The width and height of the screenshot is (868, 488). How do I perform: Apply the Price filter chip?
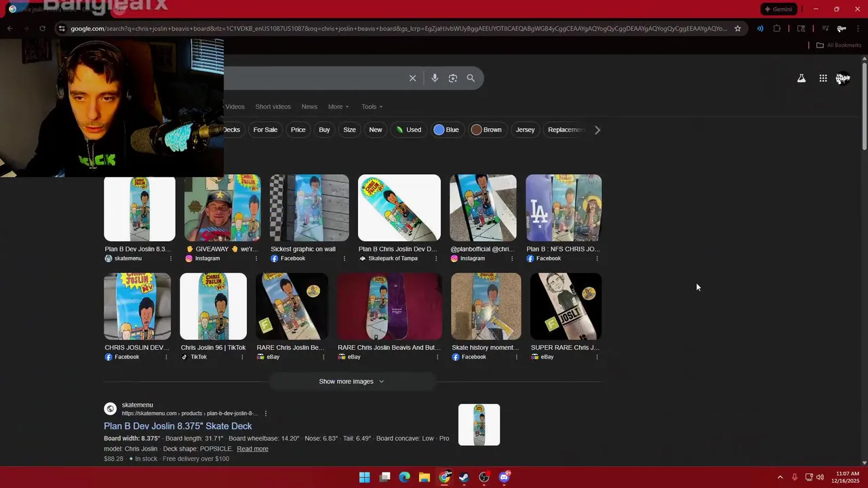[298, 129]
